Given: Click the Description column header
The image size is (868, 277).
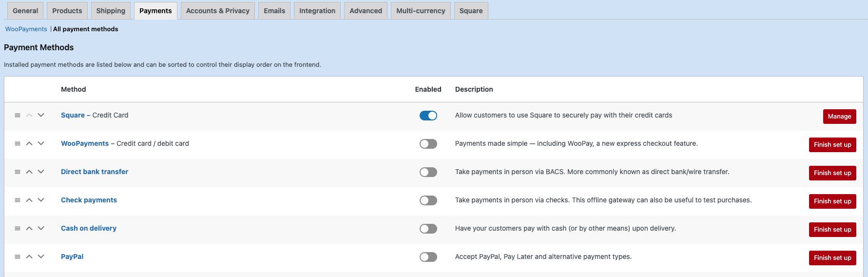Looking at the screenshot, I should pyautogui.click(x=474, y=89).
